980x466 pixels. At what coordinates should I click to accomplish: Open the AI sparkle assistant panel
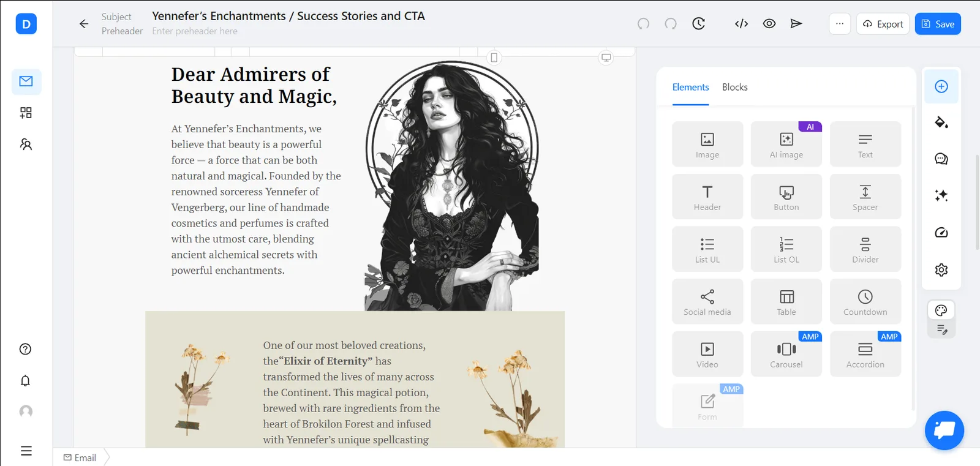[941, 195]
